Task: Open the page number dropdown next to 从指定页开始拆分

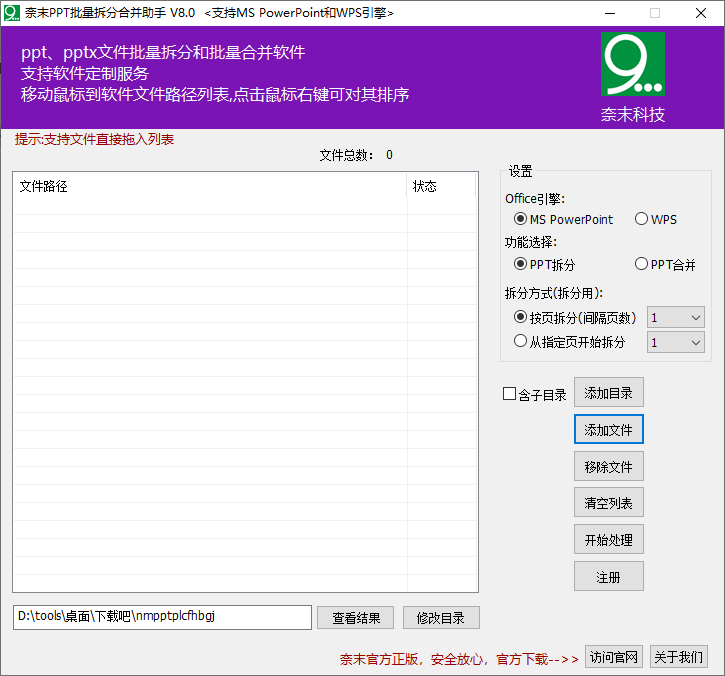Action: [676, 343]
